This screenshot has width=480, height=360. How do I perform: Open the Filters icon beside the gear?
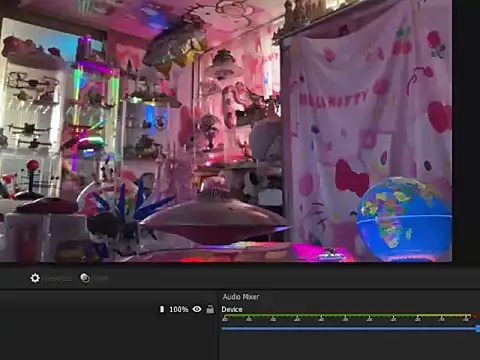[x=85, y=278]
